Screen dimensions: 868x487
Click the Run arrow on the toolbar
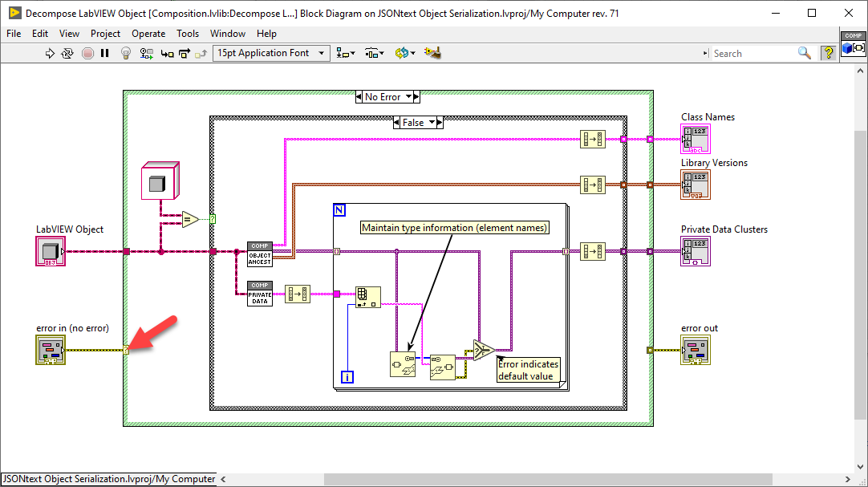50,53
